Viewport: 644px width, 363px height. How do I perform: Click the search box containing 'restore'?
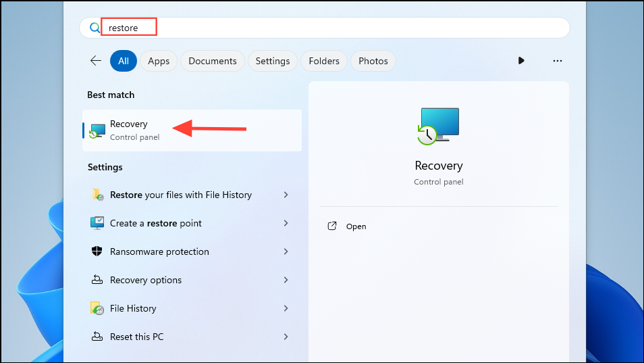(325, 28)
